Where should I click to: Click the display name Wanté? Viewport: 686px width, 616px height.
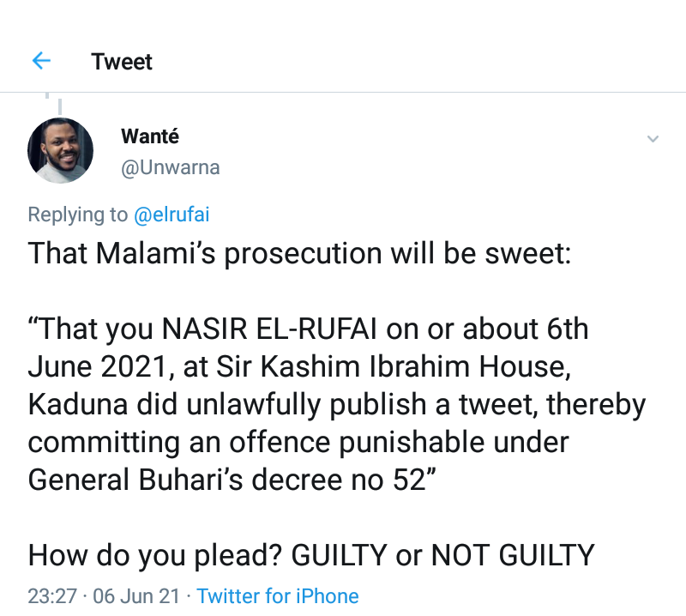pos(150,136)
